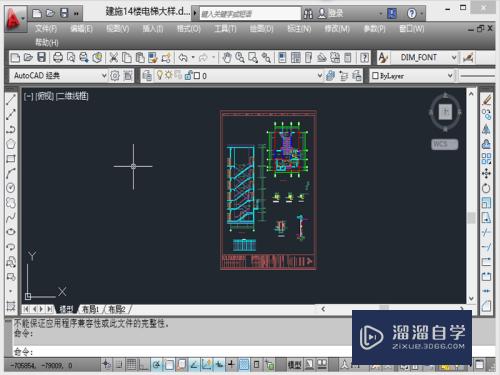500x375 pixels.
Task: Toggle Grid Display in status bar
Action: click(131, 365)
